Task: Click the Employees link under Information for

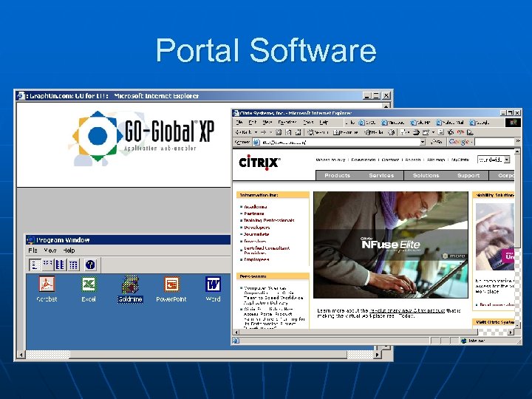Action: tap(256, 259)
